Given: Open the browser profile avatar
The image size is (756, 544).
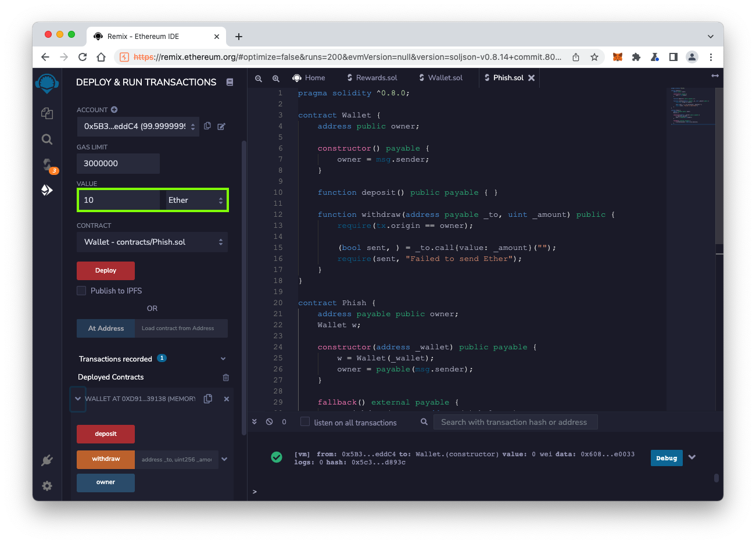Looking at the screenshot, I should pos(692,57).
